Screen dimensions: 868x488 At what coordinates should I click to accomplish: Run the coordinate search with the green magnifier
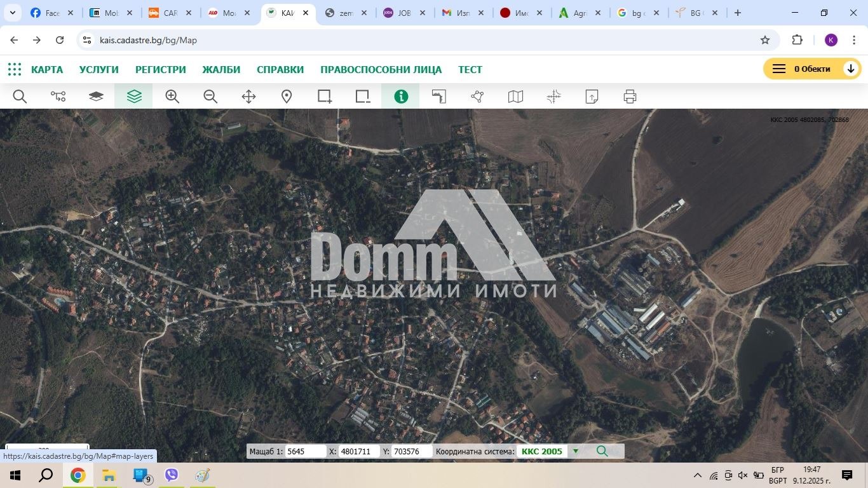(601, 451)
